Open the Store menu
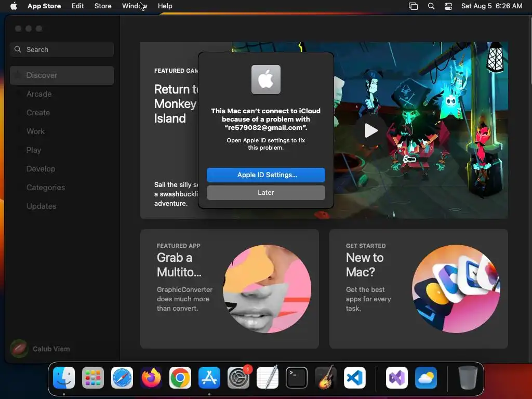This screenshot has height=399, width=532. (x=103, y=6)
